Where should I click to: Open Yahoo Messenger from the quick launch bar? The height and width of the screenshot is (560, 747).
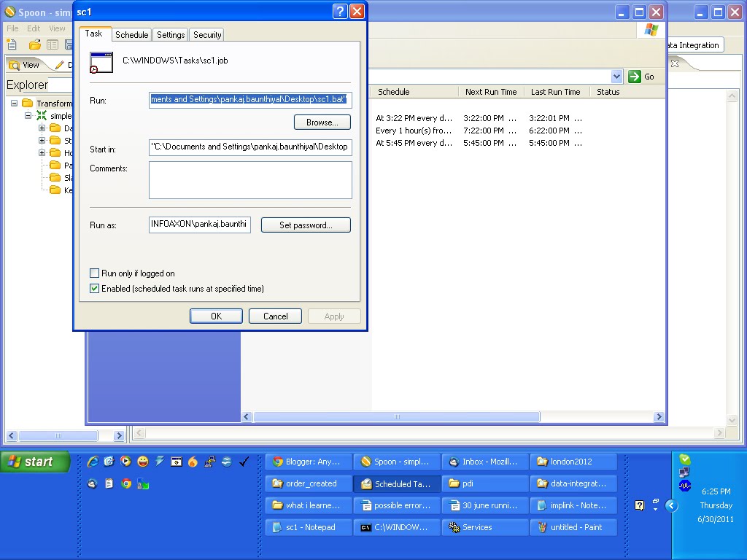[x=142, y=462]
